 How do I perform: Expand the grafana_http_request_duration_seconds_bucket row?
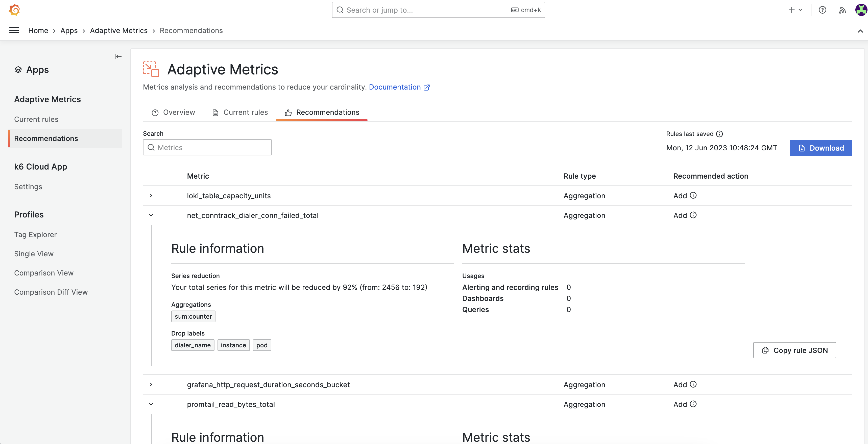151,384
